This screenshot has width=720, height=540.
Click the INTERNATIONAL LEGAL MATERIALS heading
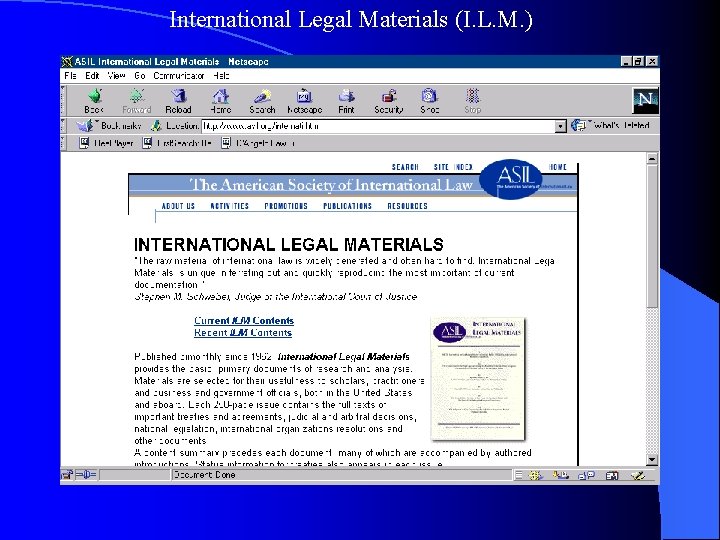[289, 244]
